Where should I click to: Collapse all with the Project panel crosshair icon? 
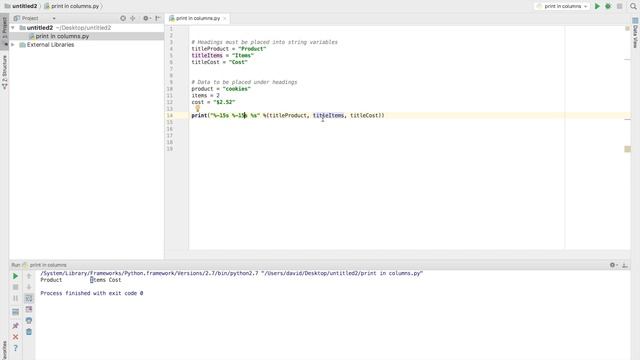[x=133, y=18]
